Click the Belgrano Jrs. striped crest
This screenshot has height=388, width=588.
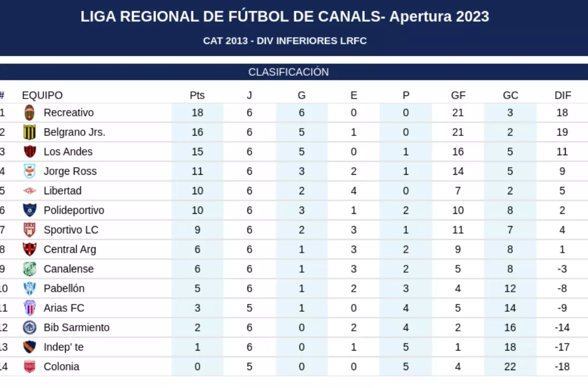(x=29, y=132)
